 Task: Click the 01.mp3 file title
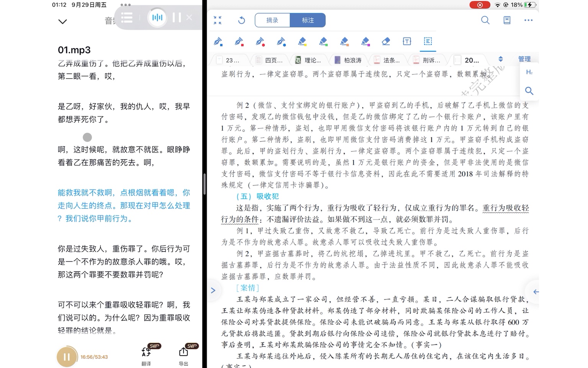[x=74, y=50]
